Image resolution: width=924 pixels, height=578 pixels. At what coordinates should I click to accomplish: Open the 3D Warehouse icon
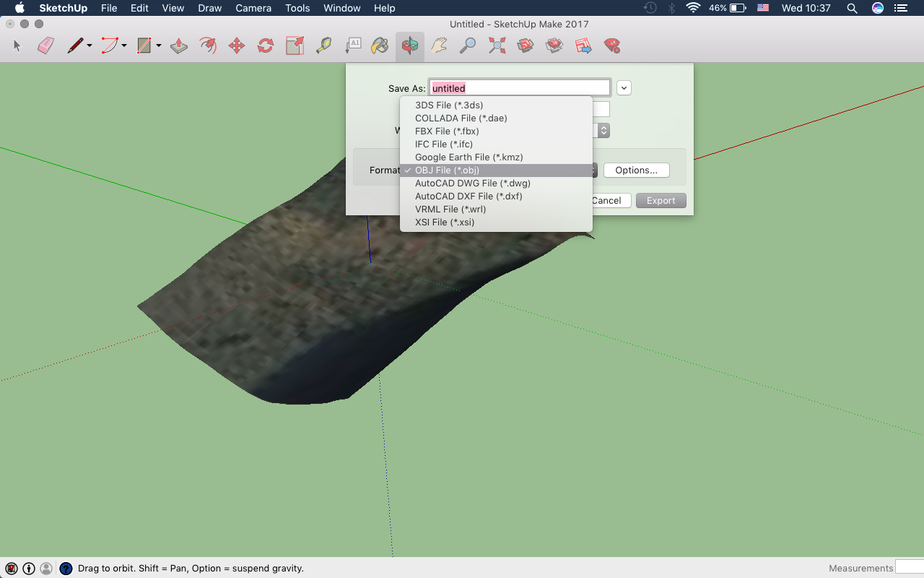pos(526,46)
